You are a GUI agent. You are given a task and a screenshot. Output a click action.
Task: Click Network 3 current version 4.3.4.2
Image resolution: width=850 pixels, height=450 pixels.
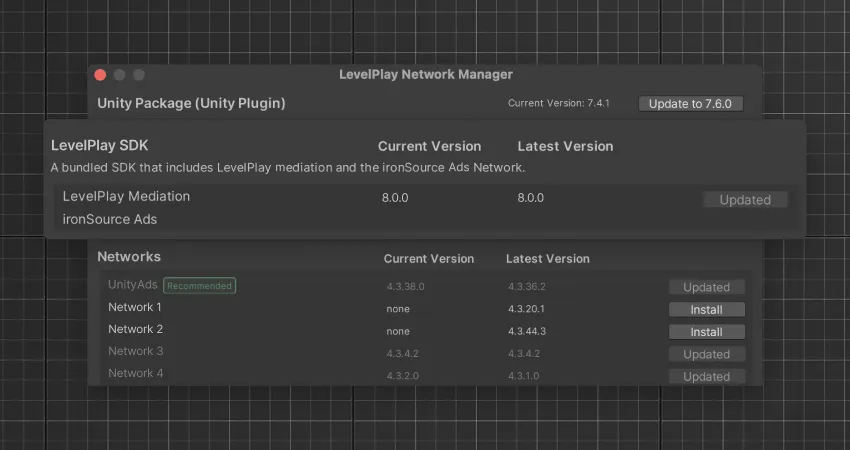pos(402,353)
